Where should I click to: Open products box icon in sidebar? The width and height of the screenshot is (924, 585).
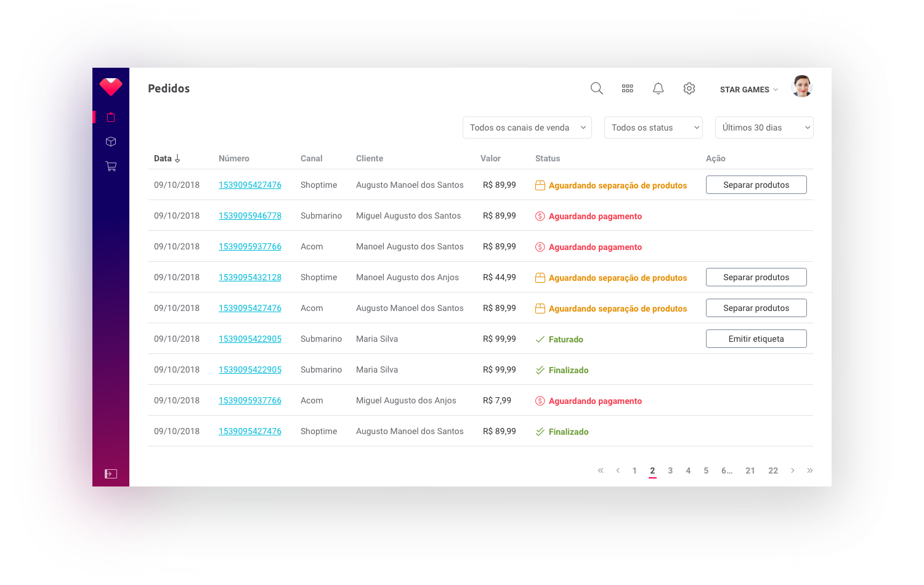click(x=111, y=142)
